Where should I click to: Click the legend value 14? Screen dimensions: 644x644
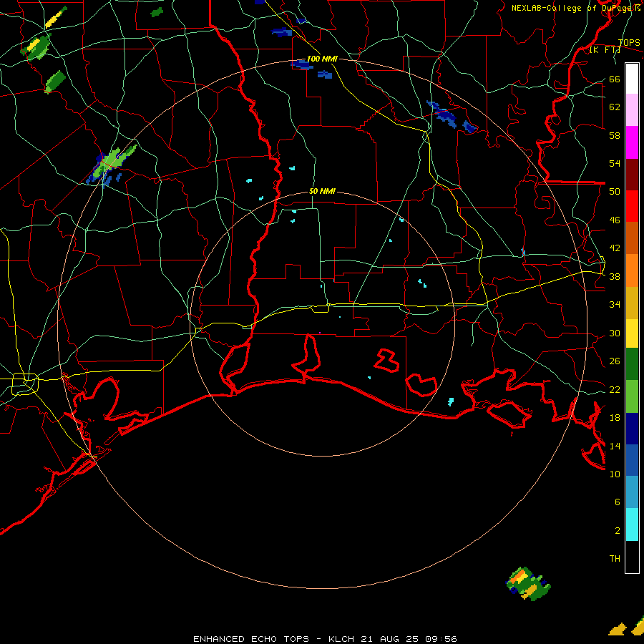[615, 446]
